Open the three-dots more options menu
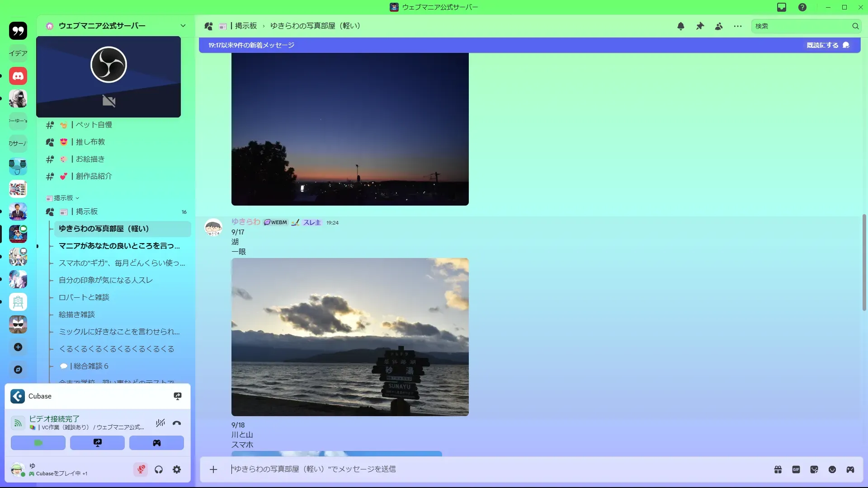Viewport: 868px width, 488px height. (x=738, y=26)
